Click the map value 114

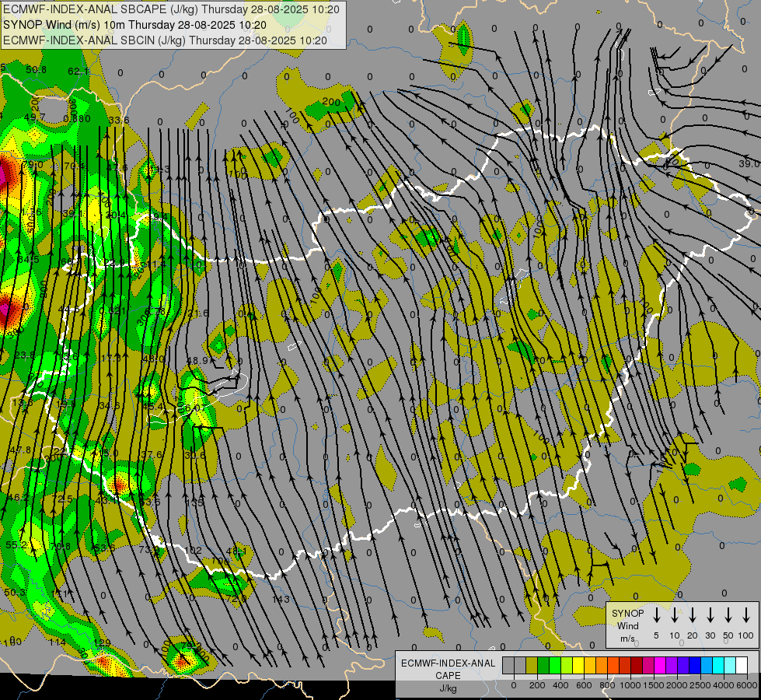[58, 642]
